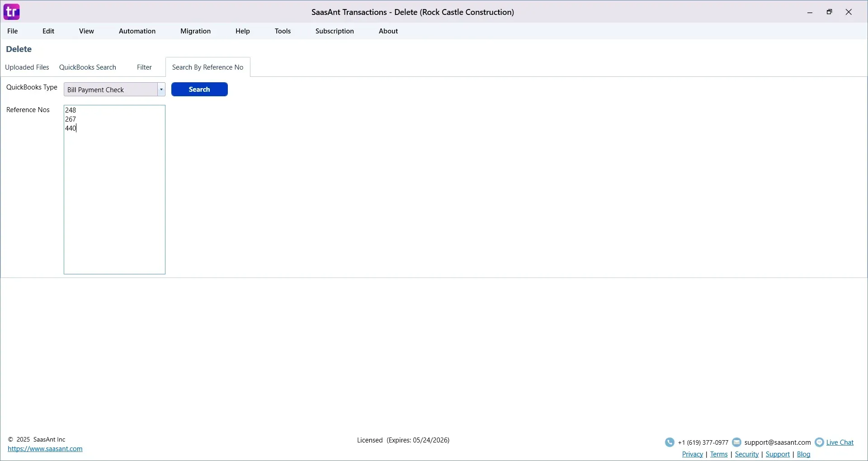Click the QuickBooks Type label
This screenshot has height=461, width=868.
pos(32,88)
